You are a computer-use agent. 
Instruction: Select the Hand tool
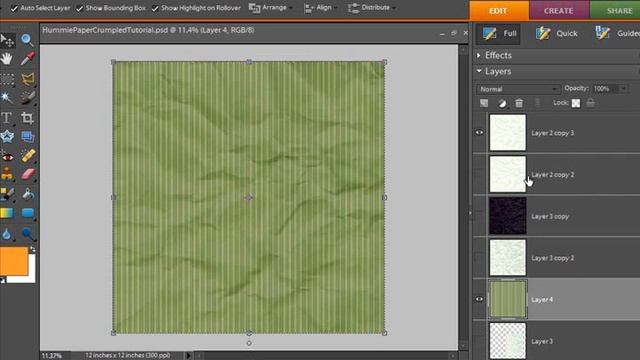7,59
